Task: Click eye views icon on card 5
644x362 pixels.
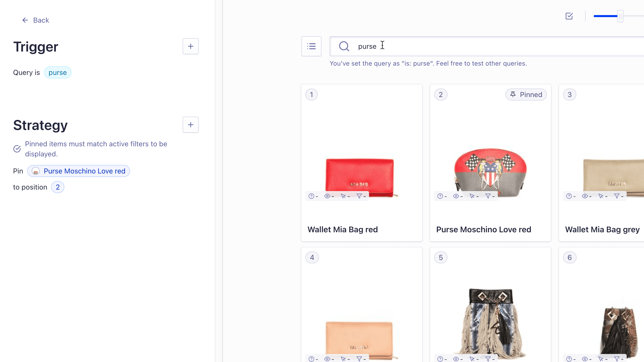Action: pyautogui.click(x=456, y=359)
